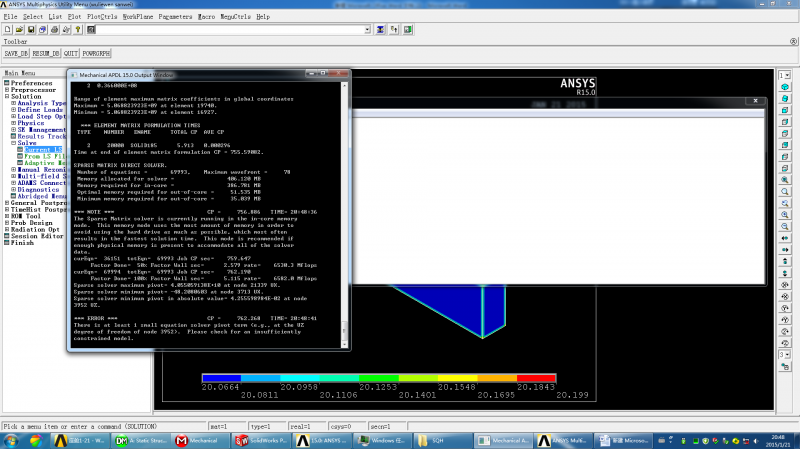Screen dimensions: 800x449
Task: Click the Reset Picking icon
Action: (394, 30)
